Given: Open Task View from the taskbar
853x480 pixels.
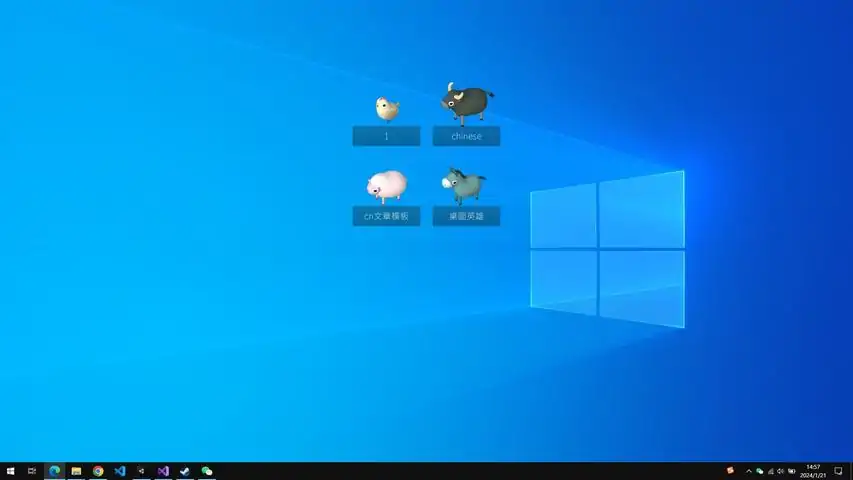Looking at the screenshot, I should [x=32, y=471].
